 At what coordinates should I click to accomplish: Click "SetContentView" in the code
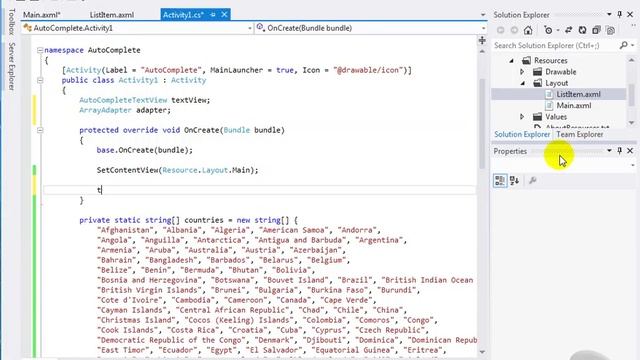pyautogui.click(x=127, y=170)
